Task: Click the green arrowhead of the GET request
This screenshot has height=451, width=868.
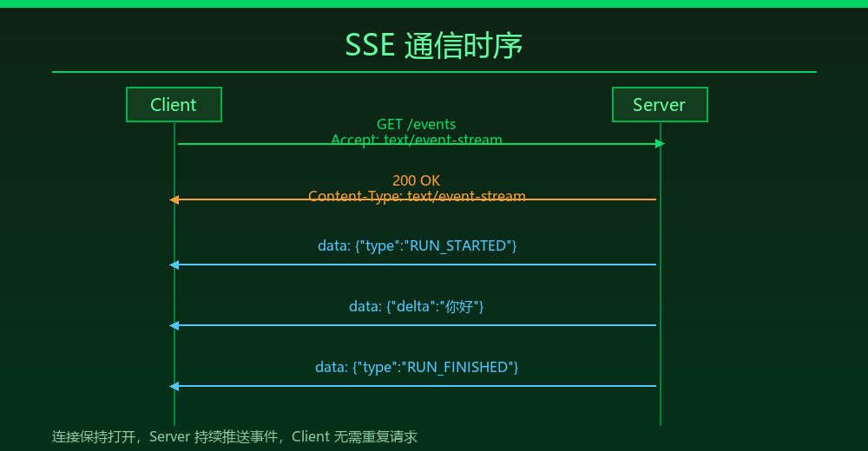Action: pyautogui.click(x=660, y=144)
